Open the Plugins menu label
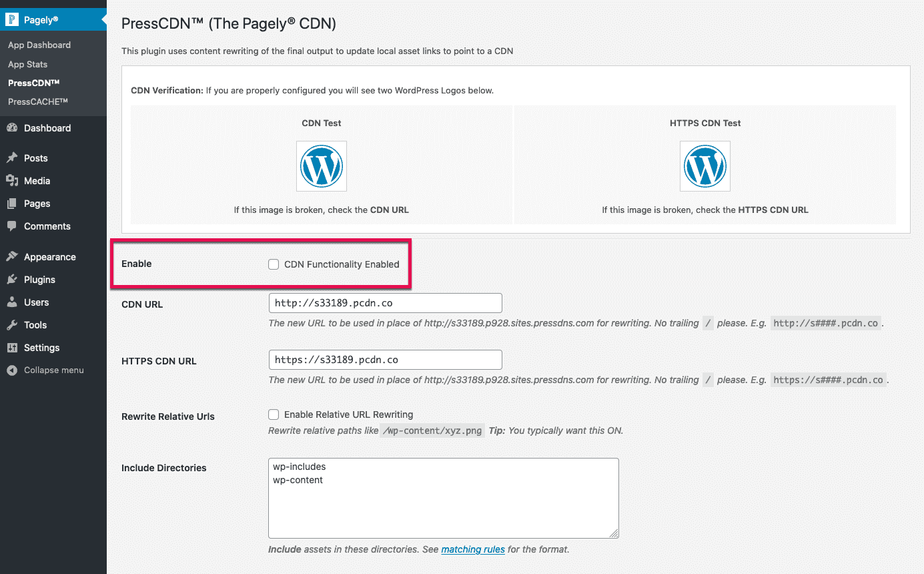The width and height of the screenshot is (924, 574). tap(40, 280)
